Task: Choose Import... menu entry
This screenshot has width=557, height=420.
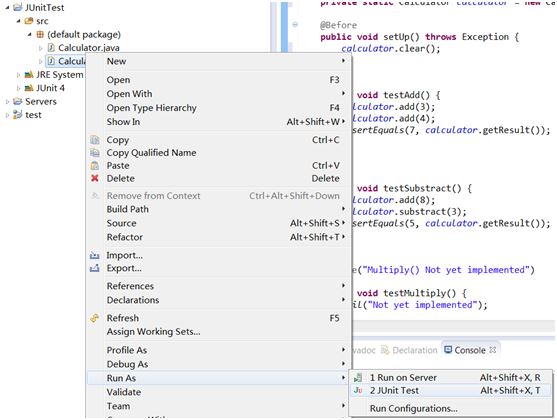Action: coord(218,255)
